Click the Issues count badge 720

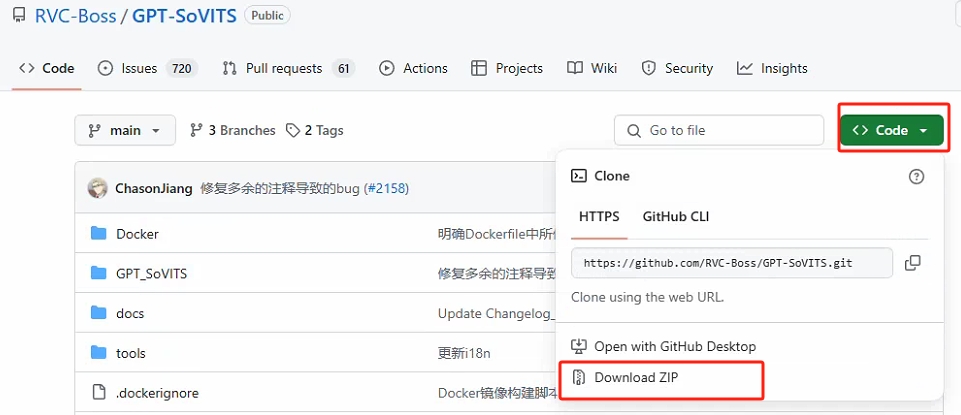182,69
